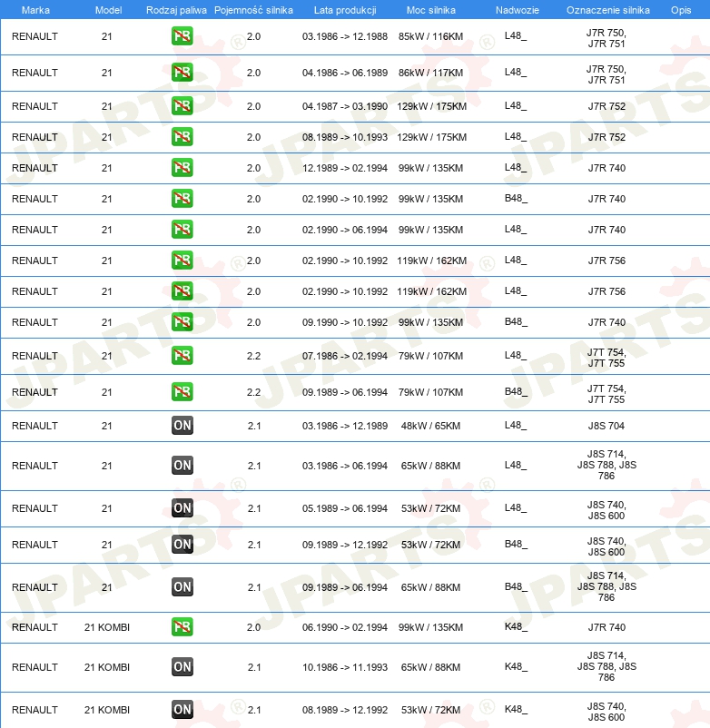Viewport: 710px width, 728px height.
Task: Click the petrol icon in the 85kW / 116KM row
Action: [182, 36]
